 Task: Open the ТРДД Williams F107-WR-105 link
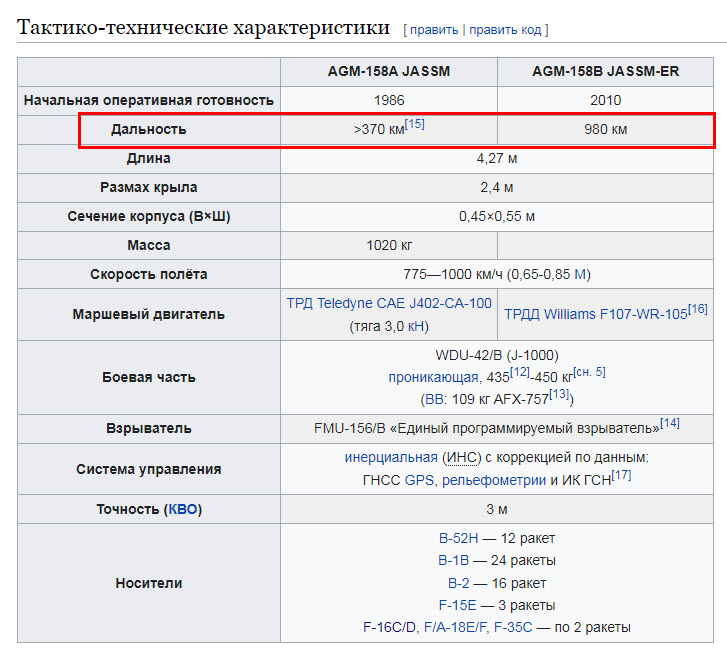(x=595, y=314)
